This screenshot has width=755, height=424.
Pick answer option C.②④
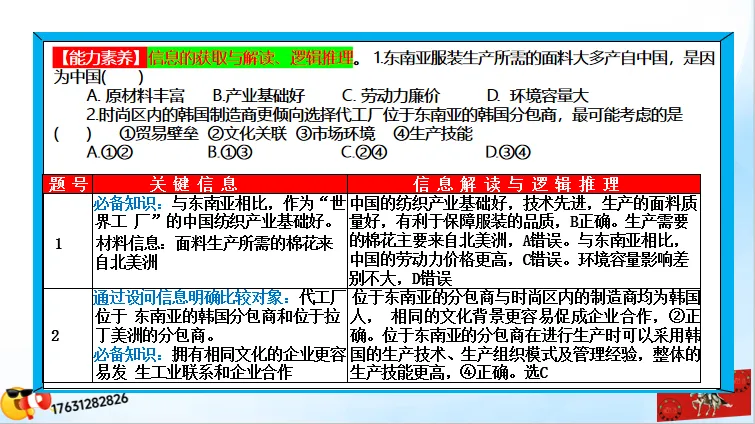[364, 152]
